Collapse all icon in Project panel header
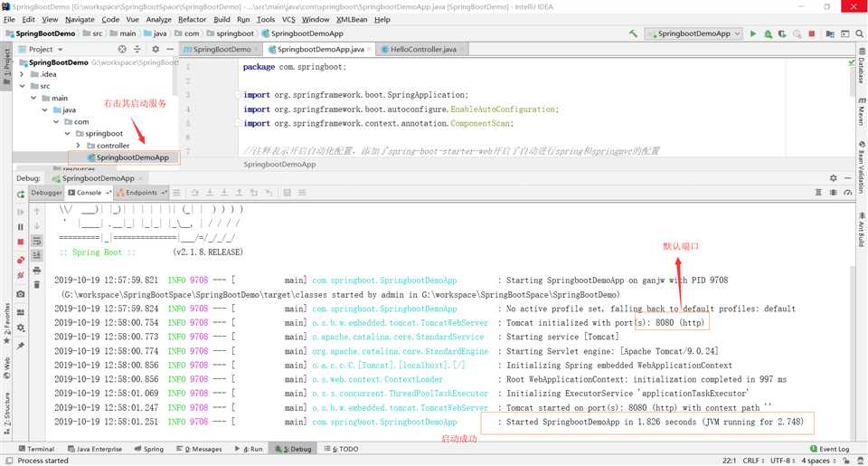This screenshot has width=868, height=466. click(137, 50)
